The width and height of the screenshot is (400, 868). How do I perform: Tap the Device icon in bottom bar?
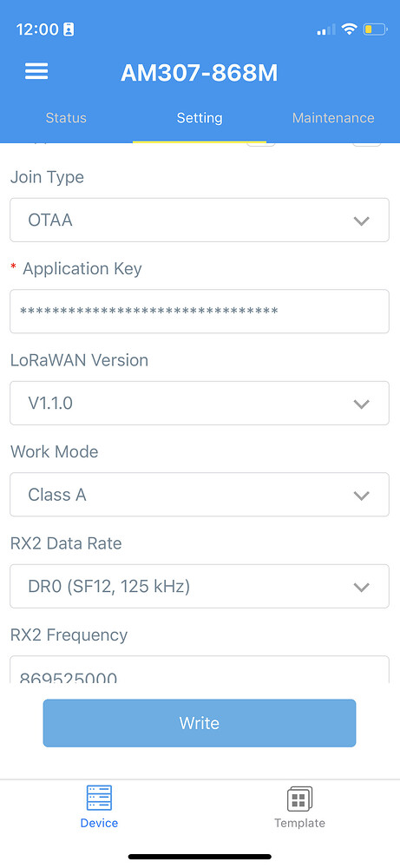[x=99, y=798]
